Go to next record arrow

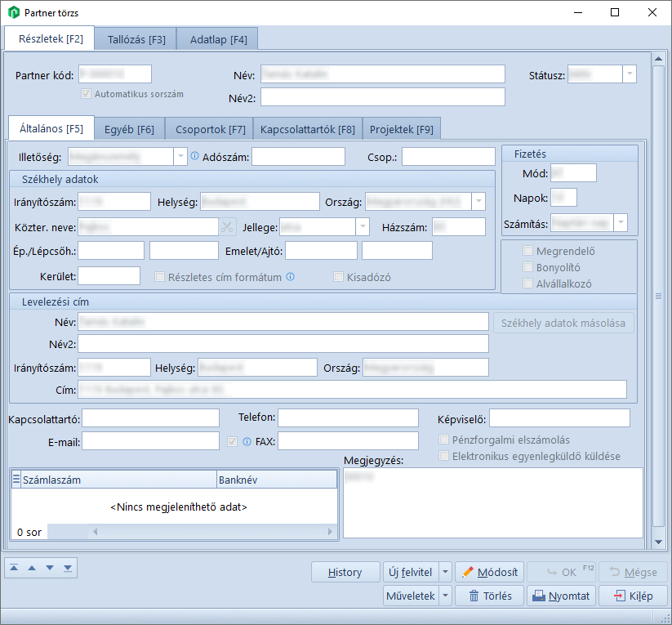(x=50, y=567)
